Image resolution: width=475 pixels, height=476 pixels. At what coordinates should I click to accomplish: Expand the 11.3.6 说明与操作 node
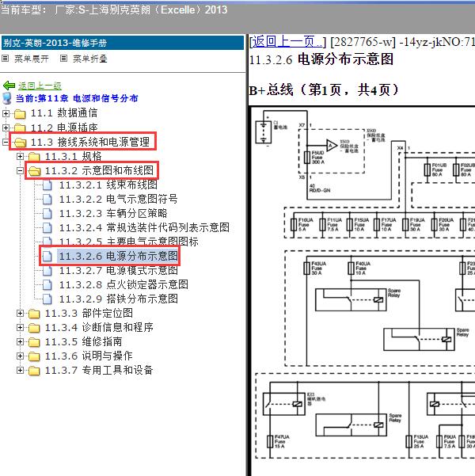[x=20, y=356]
